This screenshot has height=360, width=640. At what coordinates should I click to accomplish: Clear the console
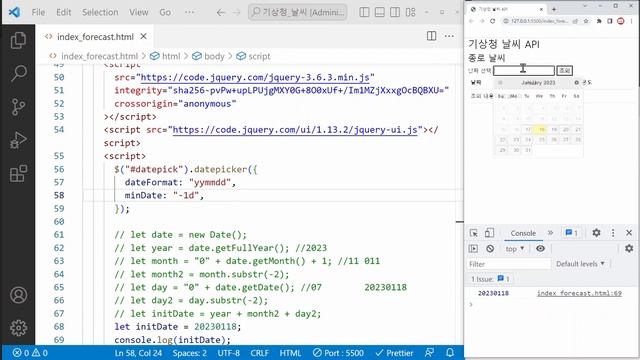[x=490, y=249]
